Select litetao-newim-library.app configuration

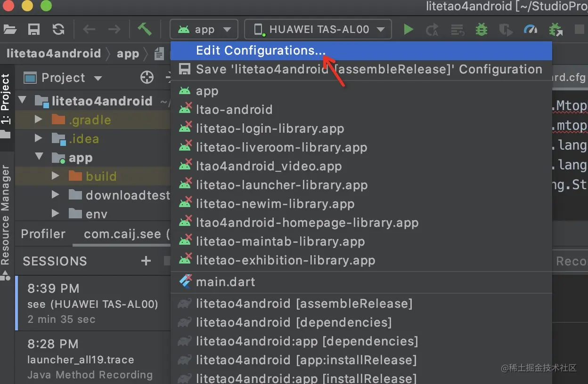[361, 204]
